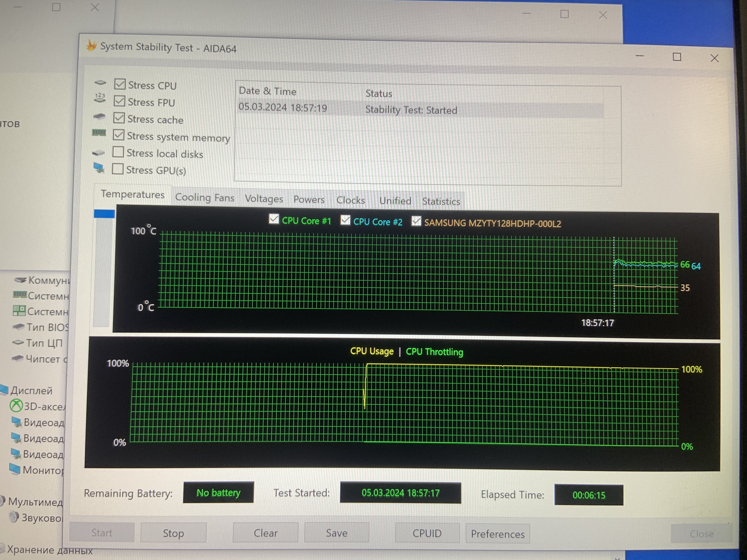Click the network icon beside Коммун item
This screenshot has height=560, width=747.
21,279
